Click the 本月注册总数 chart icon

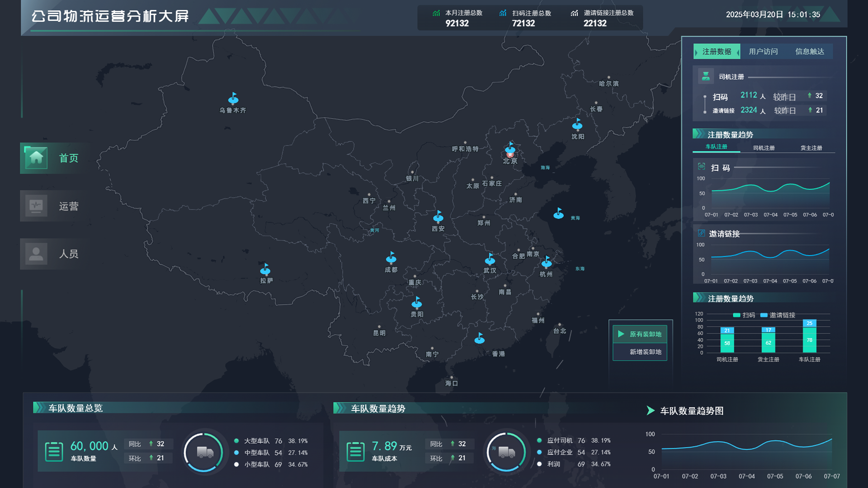tap(436, 13)
